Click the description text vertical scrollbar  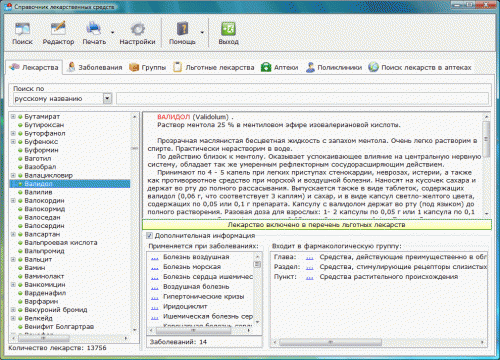tap(486, 165)
